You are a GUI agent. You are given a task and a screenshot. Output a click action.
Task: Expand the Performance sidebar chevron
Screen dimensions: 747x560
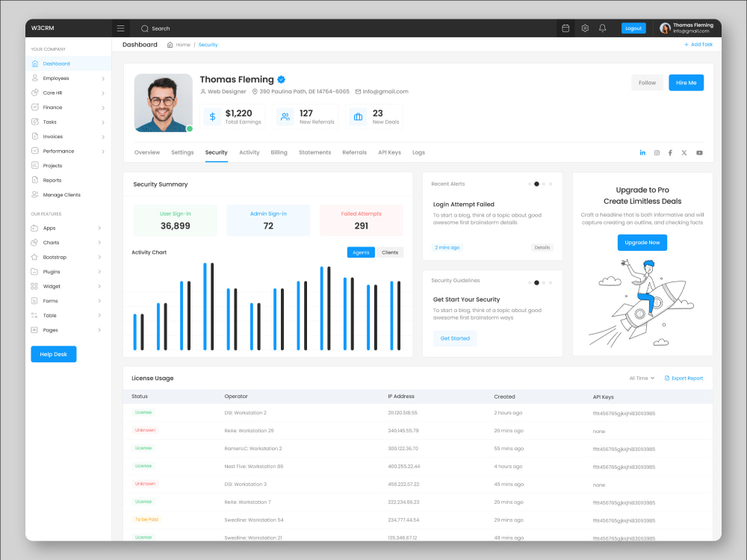coord(103,152)
